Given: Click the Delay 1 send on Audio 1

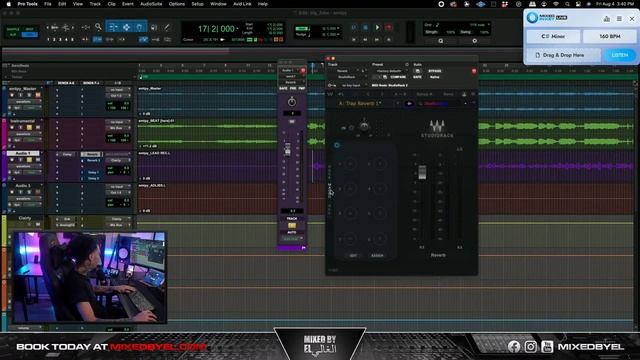Looking at the screenshot, I should (x=93, y=173).
